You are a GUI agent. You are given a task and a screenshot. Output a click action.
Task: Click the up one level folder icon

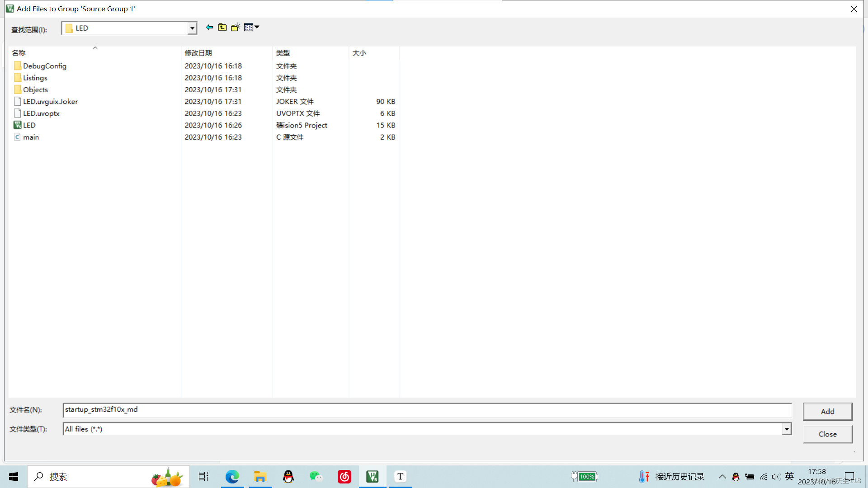coord(222,28)
